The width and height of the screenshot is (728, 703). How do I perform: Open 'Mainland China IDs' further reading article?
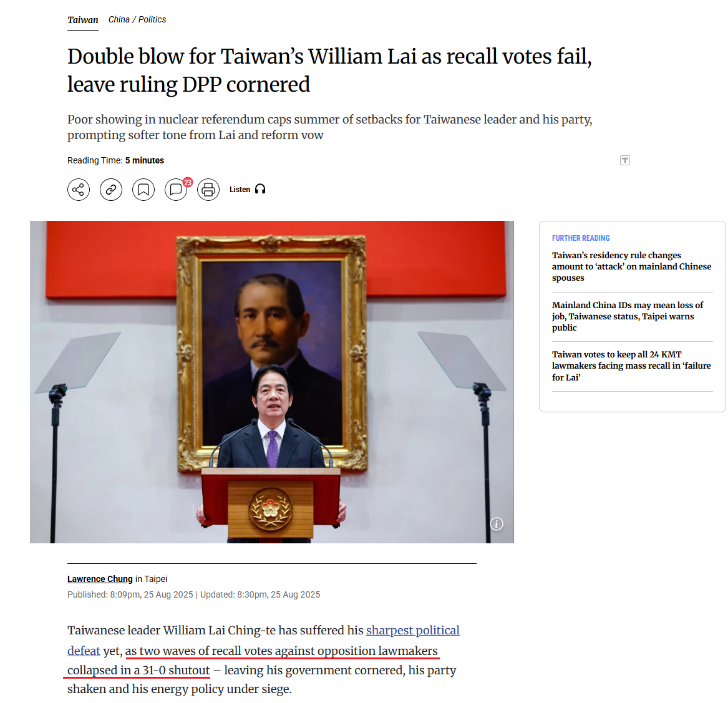(627, 316)
